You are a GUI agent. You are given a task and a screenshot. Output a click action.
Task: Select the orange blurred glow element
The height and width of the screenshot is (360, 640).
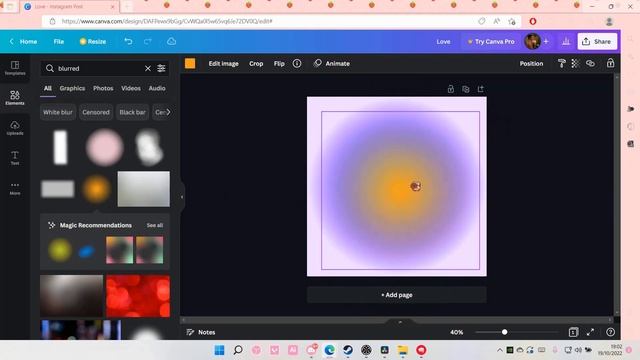(96, 189)
